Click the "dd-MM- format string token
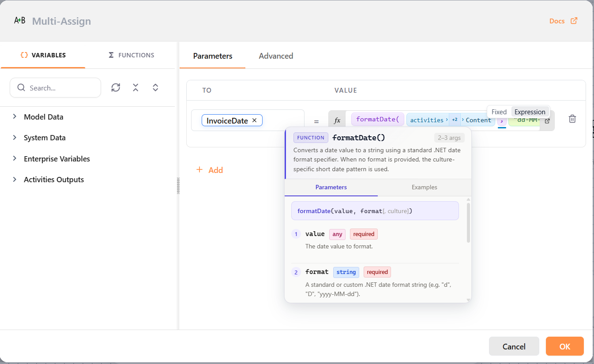Image resolution: width=594 pixels, height=364 pixels. (x=525, y=120)
